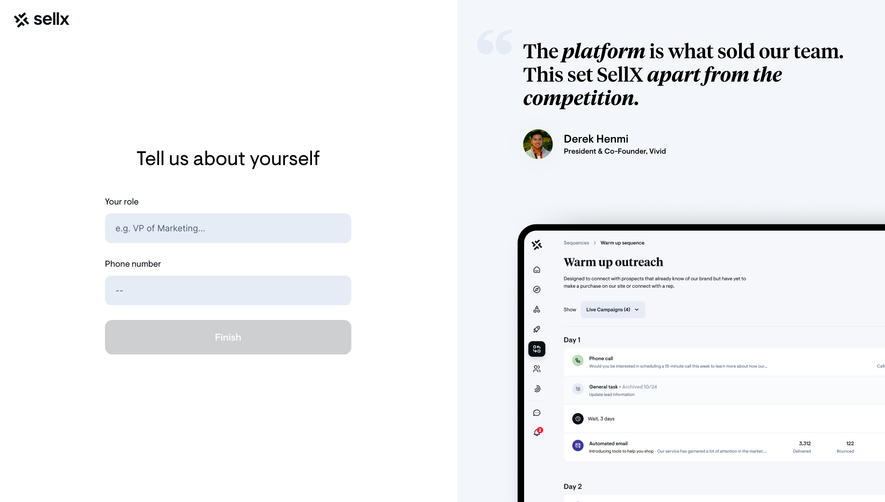This screenshot has width=885, height=502.
Task: Click the pie chart analytics icon in sidebar
Action: 537,388
